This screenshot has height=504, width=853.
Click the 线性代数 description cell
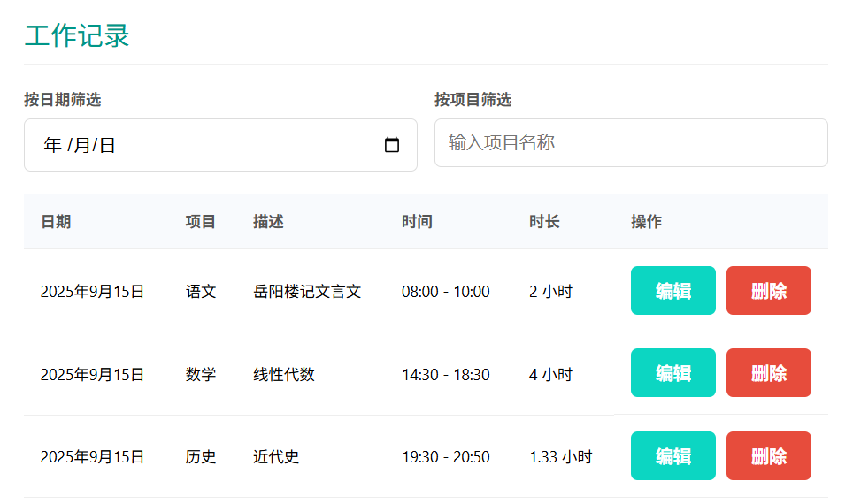(x=284, y=375)
